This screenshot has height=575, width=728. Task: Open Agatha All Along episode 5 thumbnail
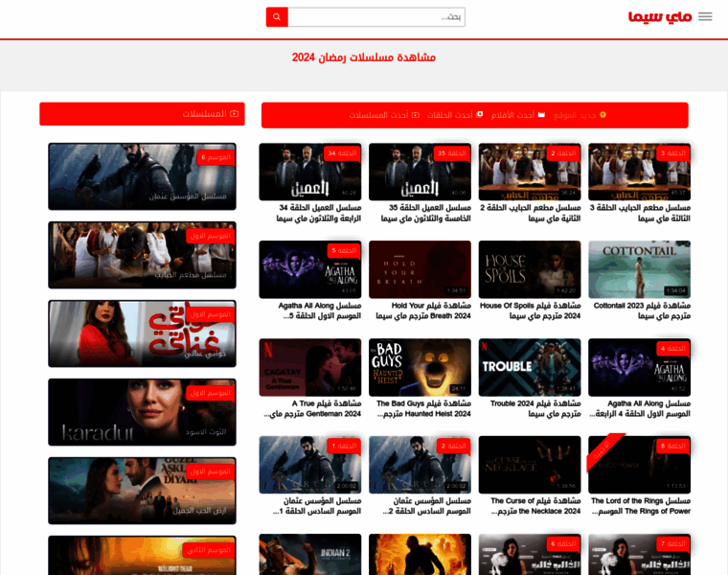310,269
